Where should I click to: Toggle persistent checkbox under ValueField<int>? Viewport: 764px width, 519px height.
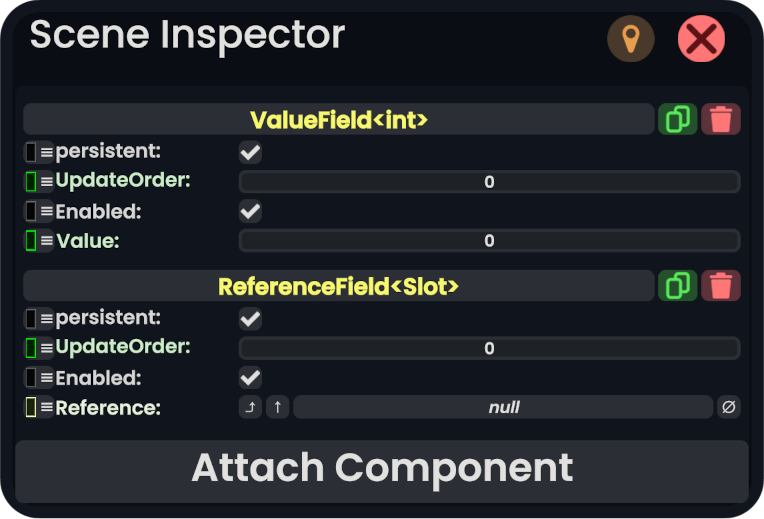pos(250,153)
